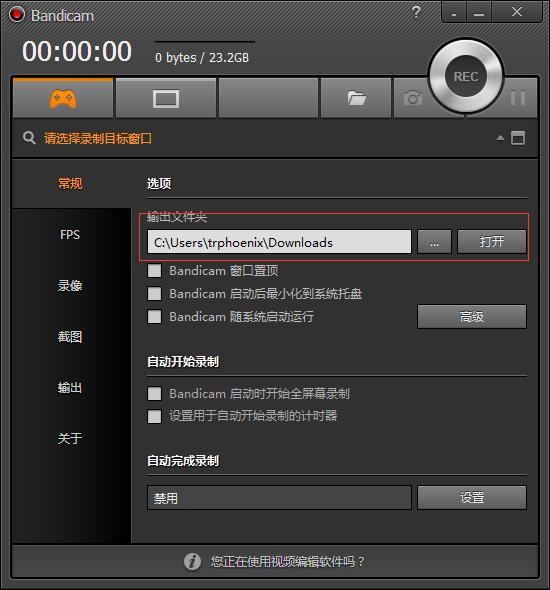Image resolution: width=550 pixels, height=590 pixels.
Task: Click the 设置 auto-complete settings button
Action: pos(472,498)
